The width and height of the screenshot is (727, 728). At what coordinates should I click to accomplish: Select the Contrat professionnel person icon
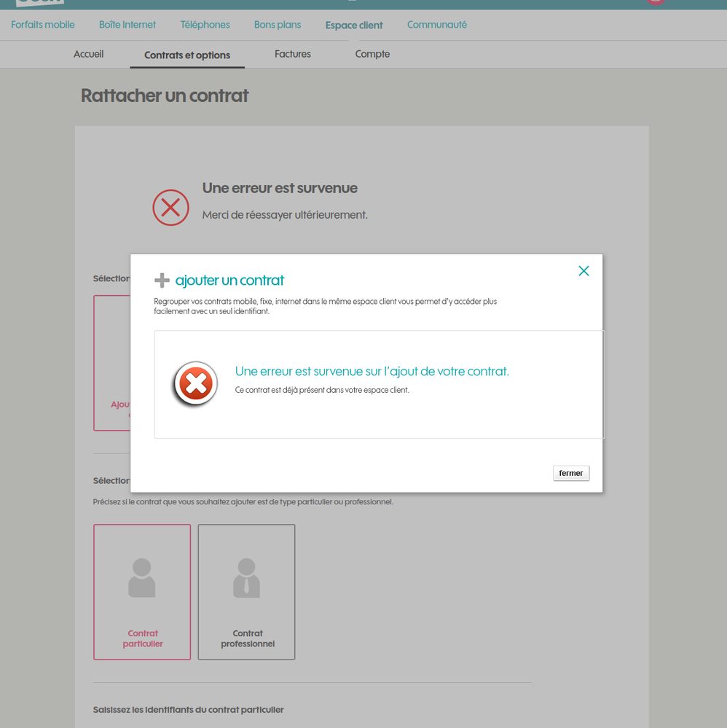pos(246,578)
